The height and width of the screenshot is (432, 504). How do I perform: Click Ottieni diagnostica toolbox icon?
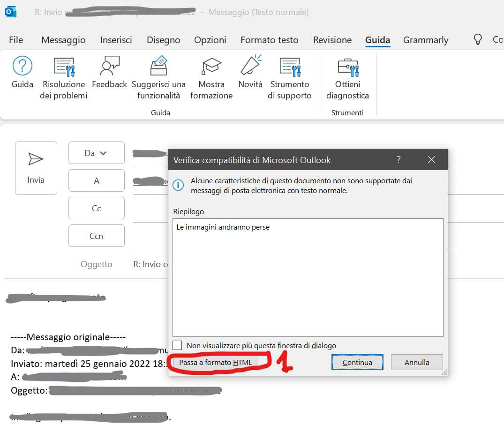point(347,67)
